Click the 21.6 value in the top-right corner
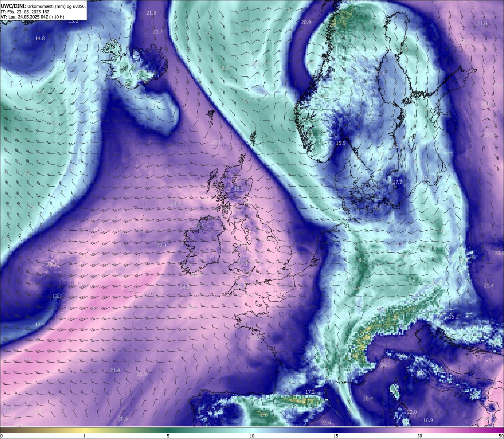 pyautogui.click(x=482, y=24)
